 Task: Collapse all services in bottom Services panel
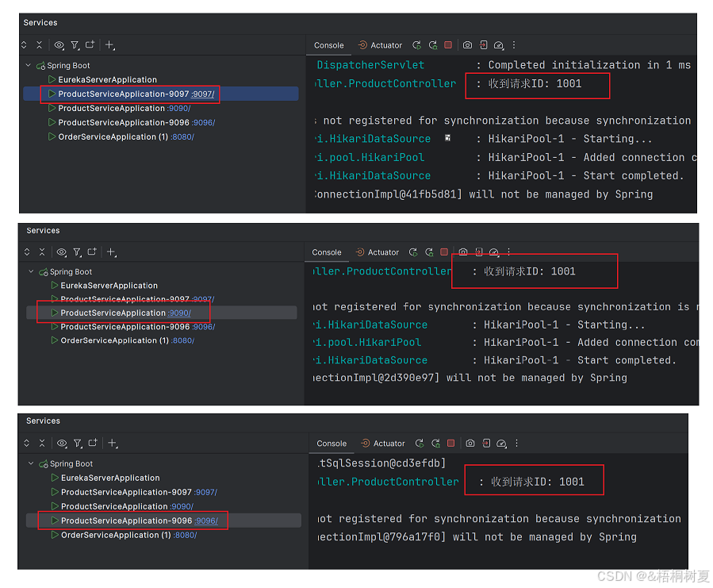(42, 444)
